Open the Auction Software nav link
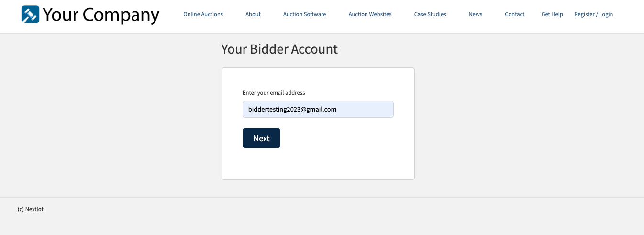 (x=304, y=14)
